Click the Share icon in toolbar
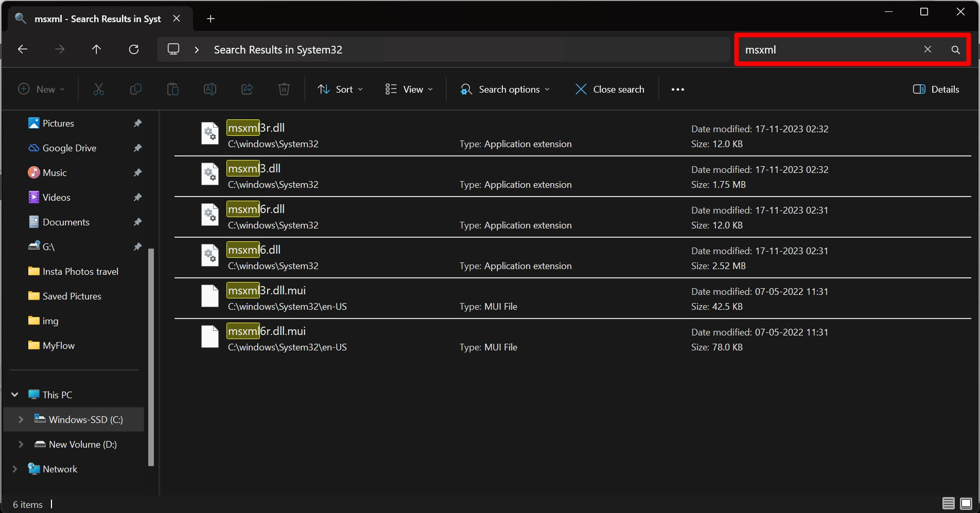The height and width of the screenshot is (513, 980). [247, 89]
